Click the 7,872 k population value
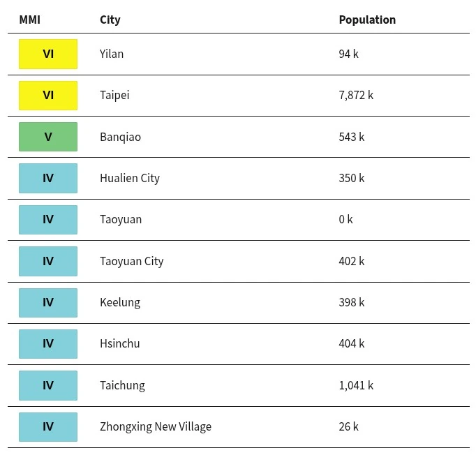This screenshot has width=476, height=455. [x=356, y=96]
